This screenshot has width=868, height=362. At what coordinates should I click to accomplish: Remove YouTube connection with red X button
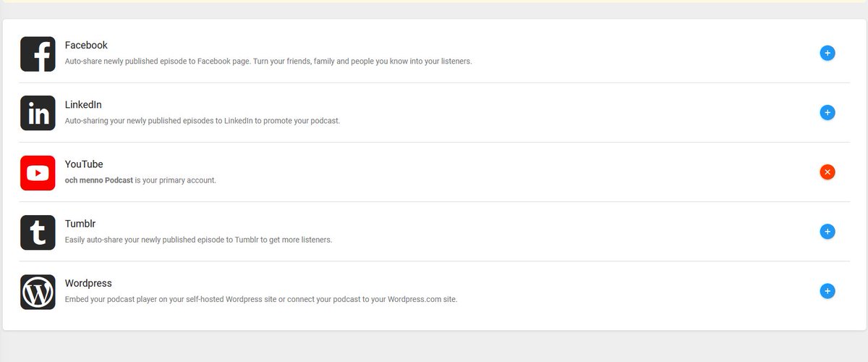pos(827,172)
